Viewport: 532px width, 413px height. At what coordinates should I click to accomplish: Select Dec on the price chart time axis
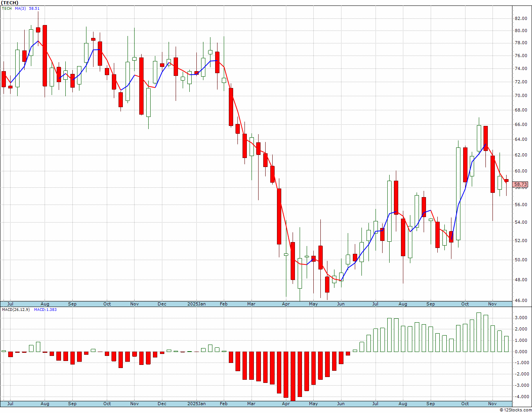pyautogui.click(x=162, y=304)
